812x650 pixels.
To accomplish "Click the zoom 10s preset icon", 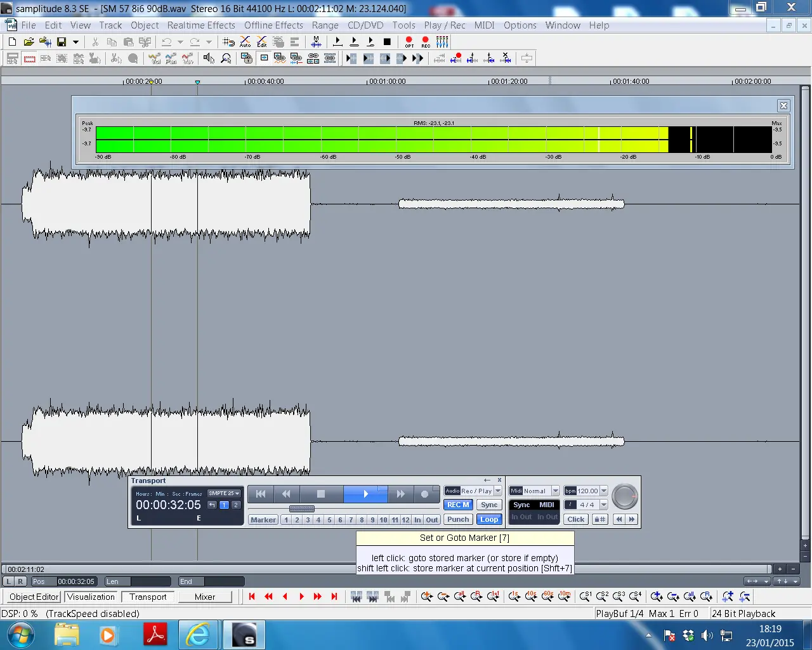I will (x=531, y=597).
